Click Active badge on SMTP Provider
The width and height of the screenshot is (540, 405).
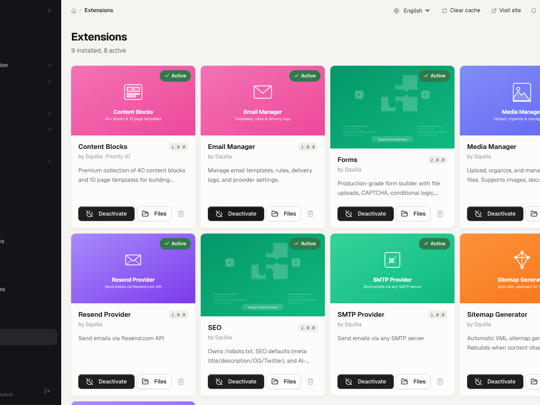coord(434,243)
